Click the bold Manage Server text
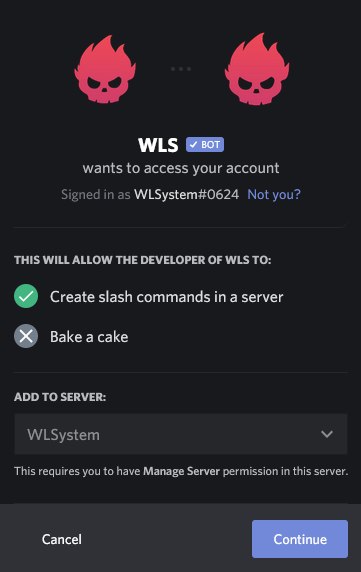The image size is (361, 572). tap(182, 471)
